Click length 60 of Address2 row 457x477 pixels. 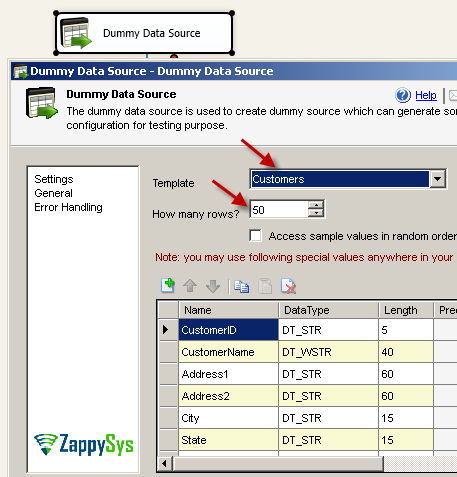click(406, 396)
